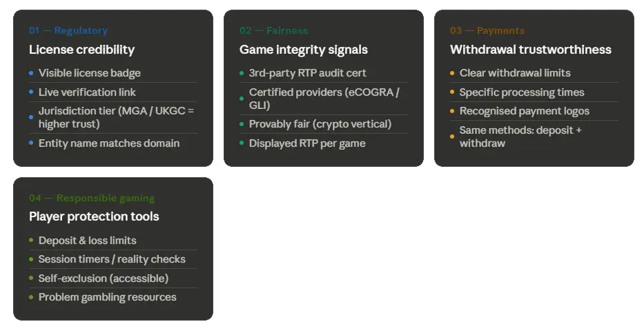The height and width of the screenshot is (333, 644).
Task: Click the "Live verification link" item
Action: click(87, 92)
